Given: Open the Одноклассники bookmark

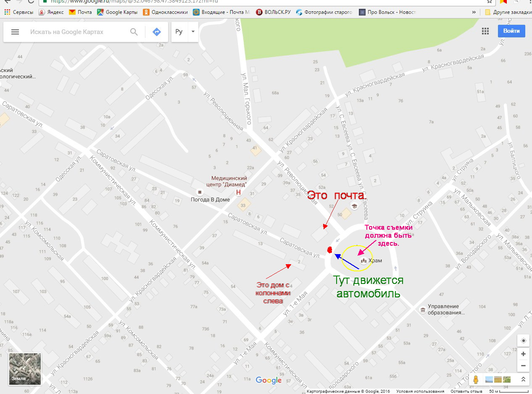Looking at the screenshot, I should (x=165, y=12).
